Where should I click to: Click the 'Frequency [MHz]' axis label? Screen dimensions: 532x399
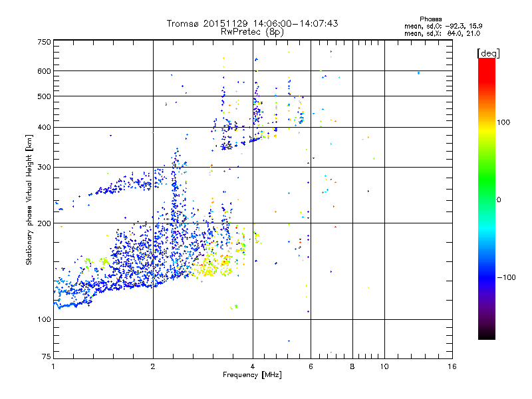(252, 375)
